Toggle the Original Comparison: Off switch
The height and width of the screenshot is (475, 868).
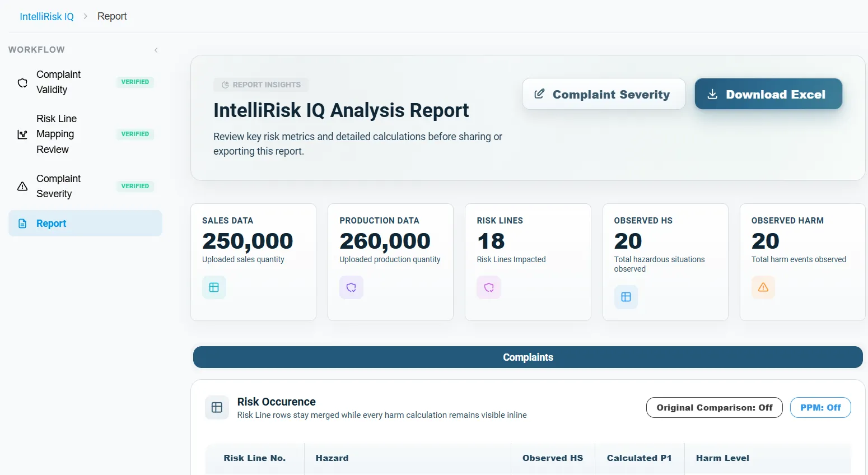(715, 408)
